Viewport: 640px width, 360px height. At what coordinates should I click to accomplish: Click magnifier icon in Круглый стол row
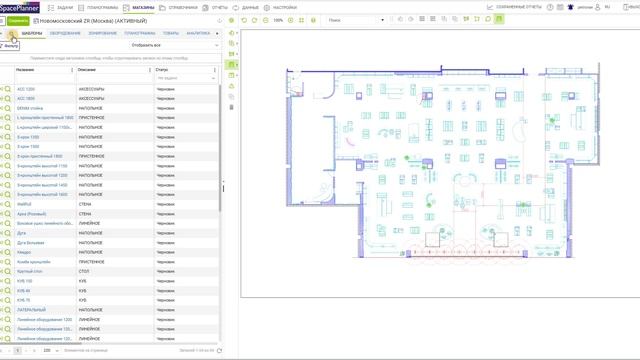(x=8, y=271)
